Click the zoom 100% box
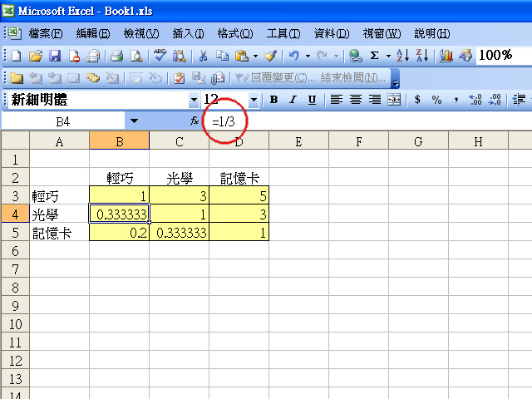The height and width of the screenshot is (399, 532). tap(504, 56)
